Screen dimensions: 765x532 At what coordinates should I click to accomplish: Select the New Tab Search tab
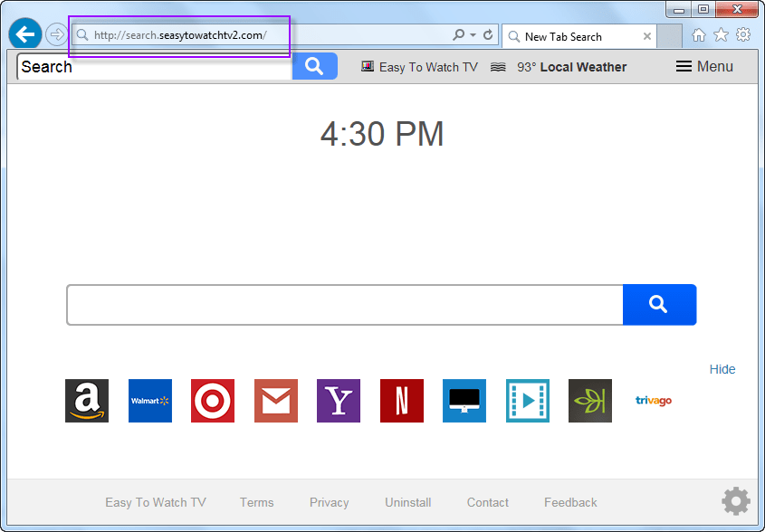pos(579,36)
